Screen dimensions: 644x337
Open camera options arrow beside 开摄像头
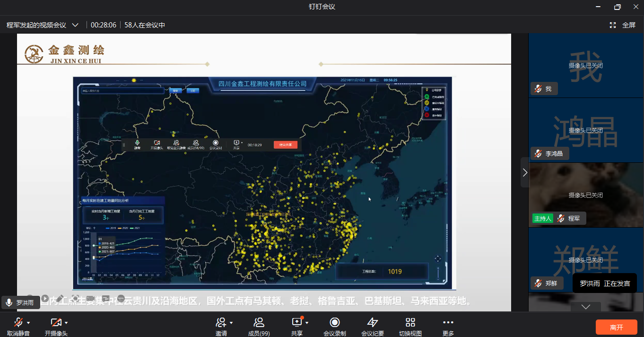(66, 323)
